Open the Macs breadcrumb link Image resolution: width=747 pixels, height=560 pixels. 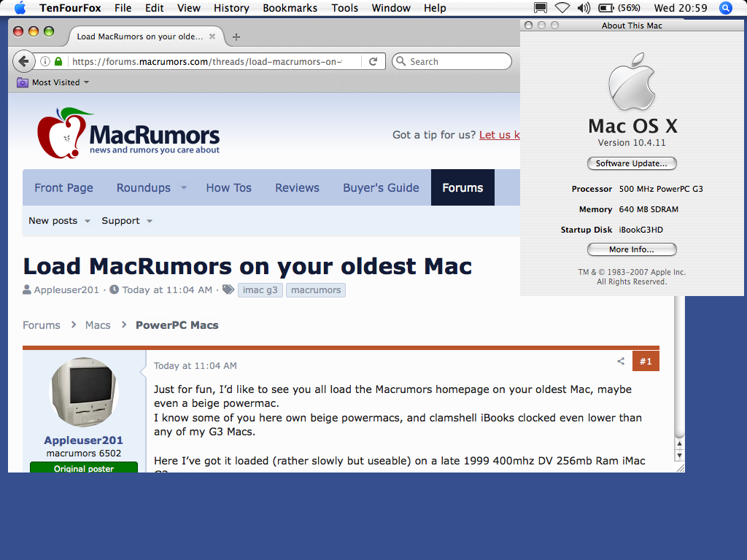click(98, 325)
